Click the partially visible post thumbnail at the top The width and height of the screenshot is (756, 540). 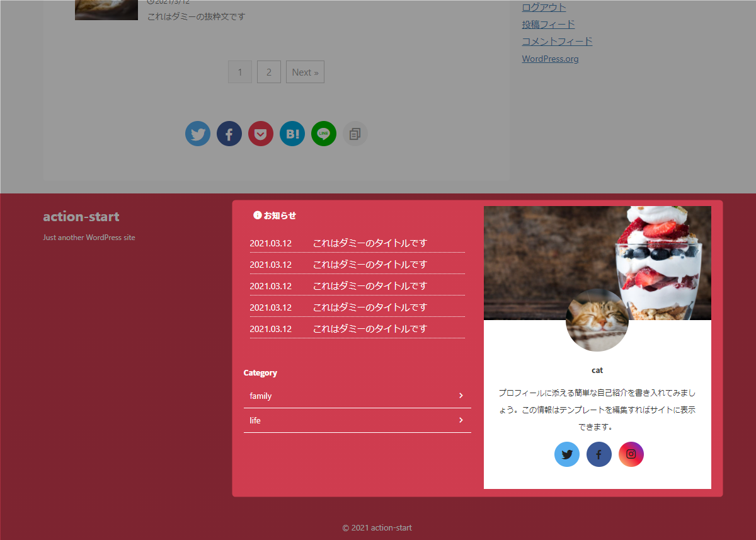click(x=106, y=10)
